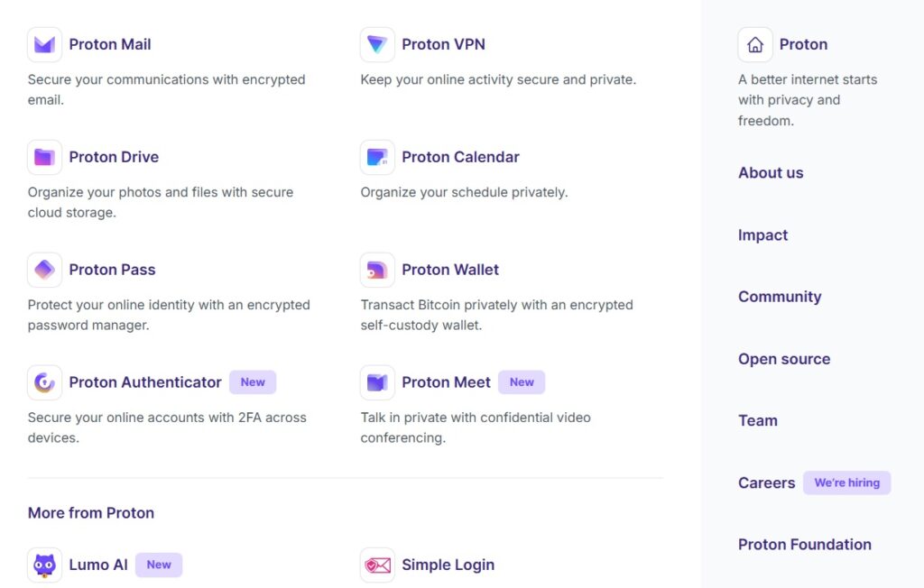Click the Proton Mail envelope icon
This screenshot has width=924, height=588.
coord(44,44)
